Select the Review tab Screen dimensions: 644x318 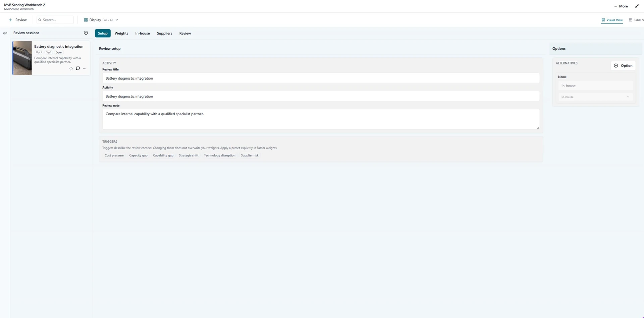click(185, 33)
